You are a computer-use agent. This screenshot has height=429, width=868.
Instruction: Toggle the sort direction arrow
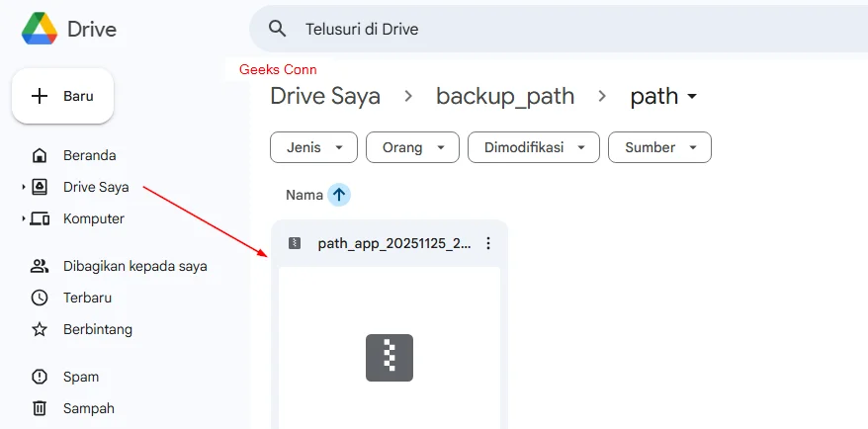[x=339, y=195]
